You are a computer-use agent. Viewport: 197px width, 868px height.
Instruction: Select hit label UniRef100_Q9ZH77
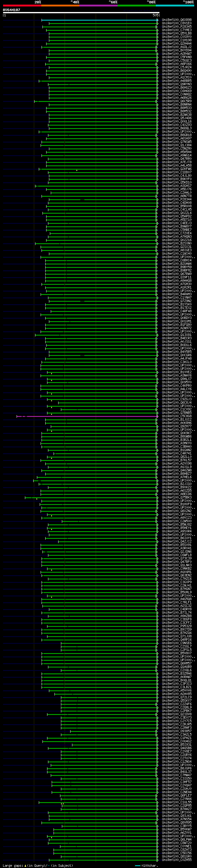pos(176,426)
